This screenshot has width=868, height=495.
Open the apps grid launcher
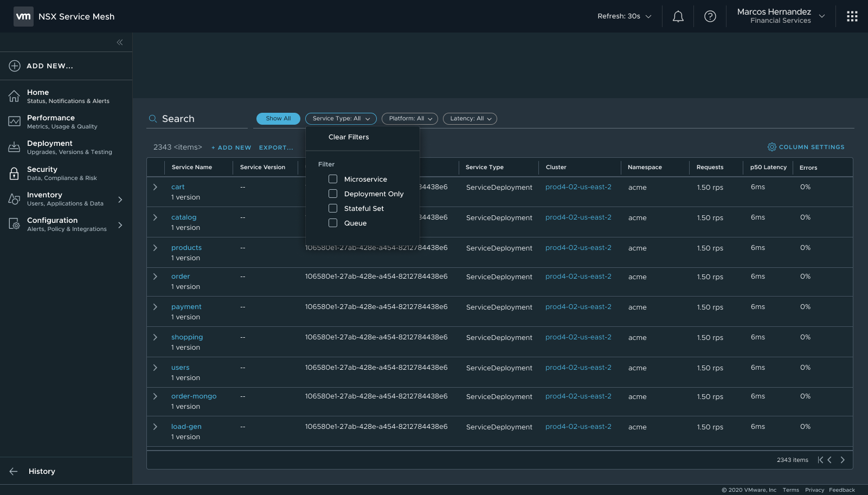(x=852, y=16)
